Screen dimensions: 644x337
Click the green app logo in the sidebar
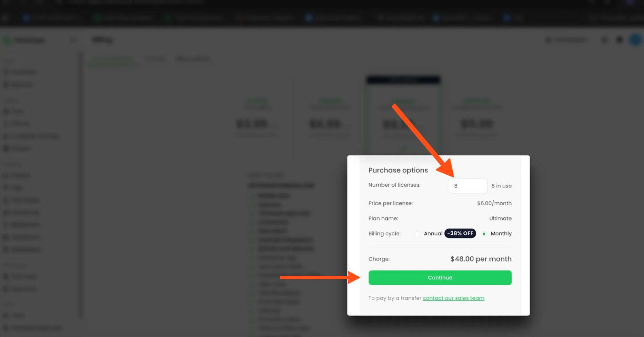pyautogui.click(x=7, y=40)
